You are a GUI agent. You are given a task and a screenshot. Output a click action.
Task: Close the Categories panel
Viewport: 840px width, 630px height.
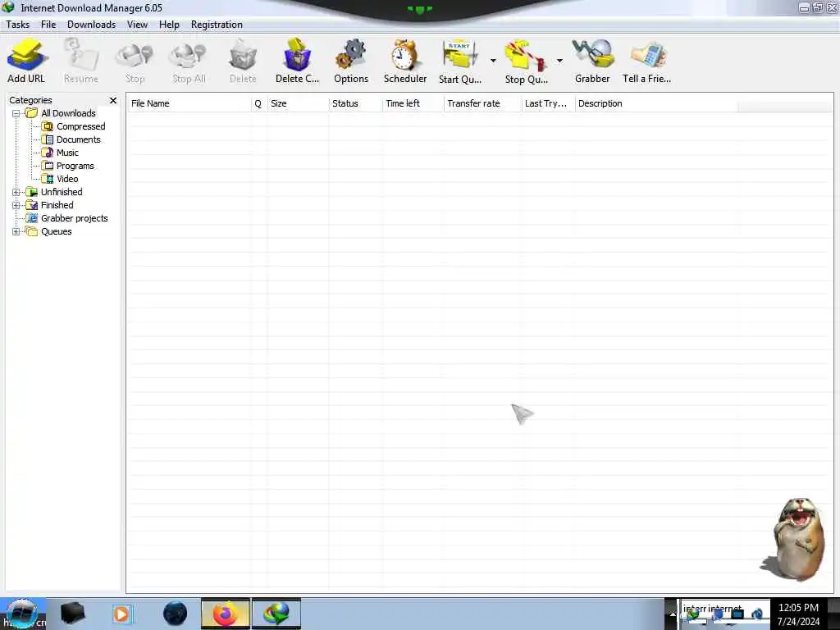[113, 100]
